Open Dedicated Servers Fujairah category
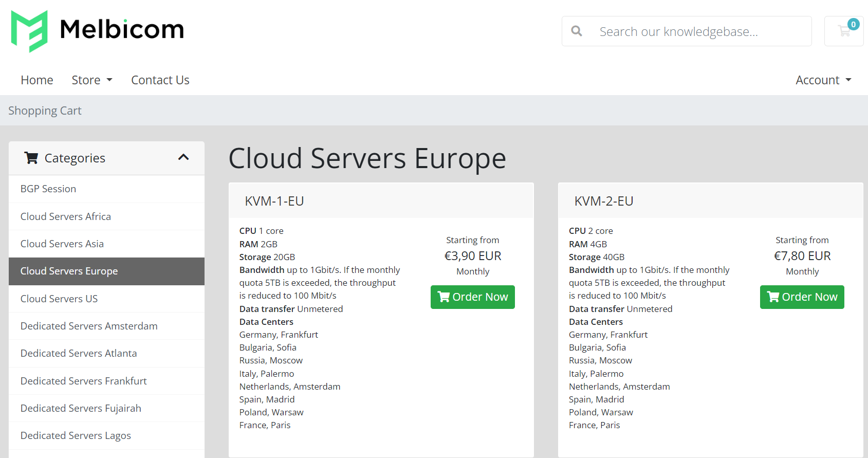 tap(106, 408)
